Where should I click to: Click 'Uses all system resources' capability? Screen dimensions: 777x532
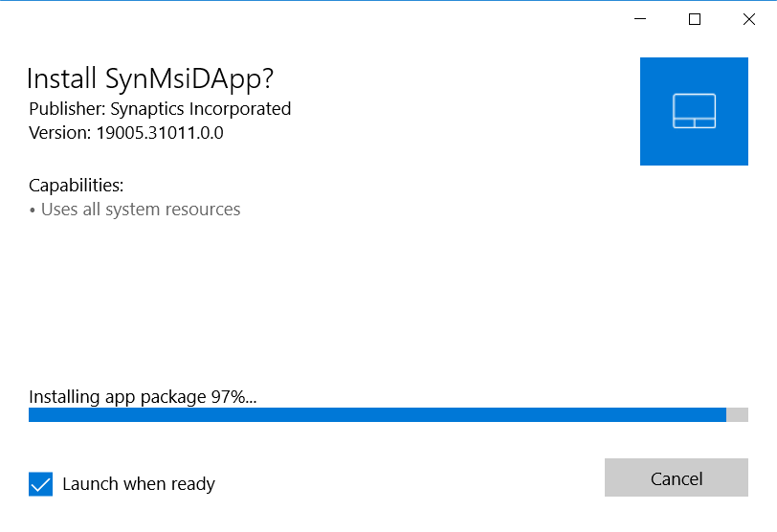click(141, 210)
